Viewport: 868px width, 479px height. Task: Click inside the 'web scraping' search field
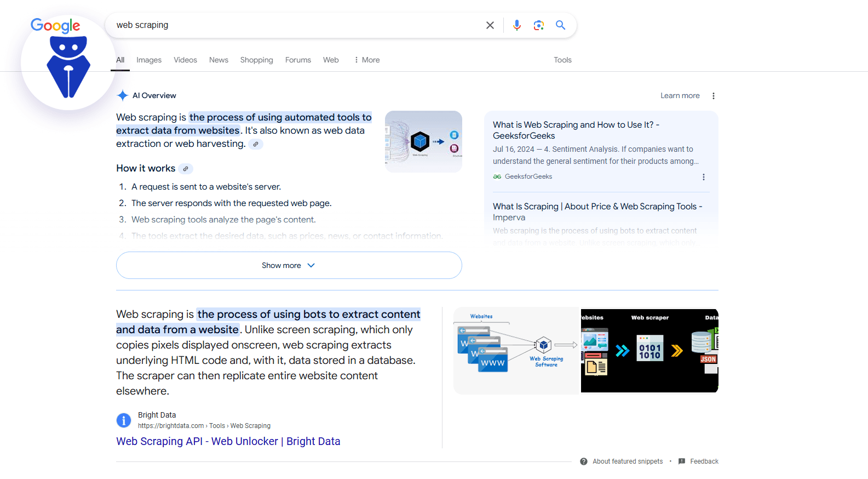[x=296, y=25]
